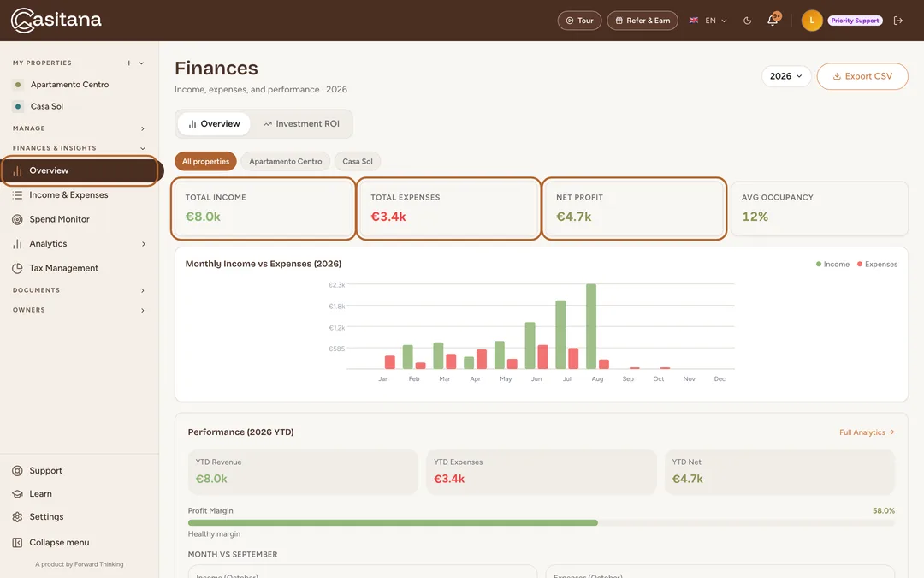Click the logout icon
Screen dimensions: 924x578
pyautogui.click(x=898, y=21)
